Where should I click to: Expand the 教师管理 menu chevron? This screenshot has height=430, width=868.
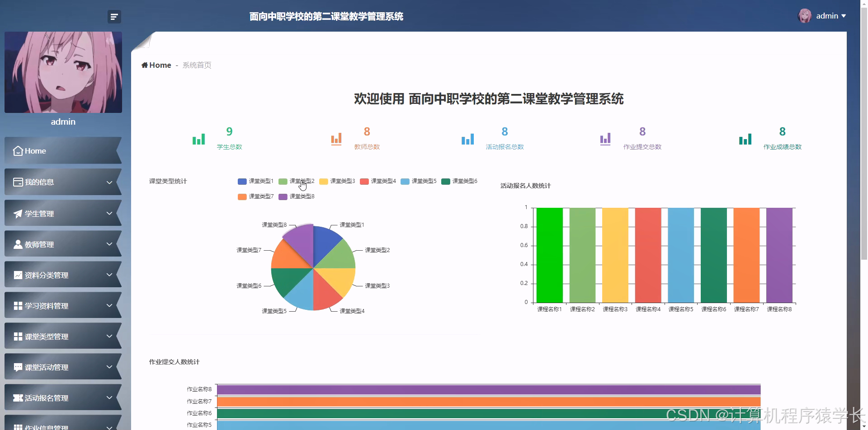click(x=109, y=244)
